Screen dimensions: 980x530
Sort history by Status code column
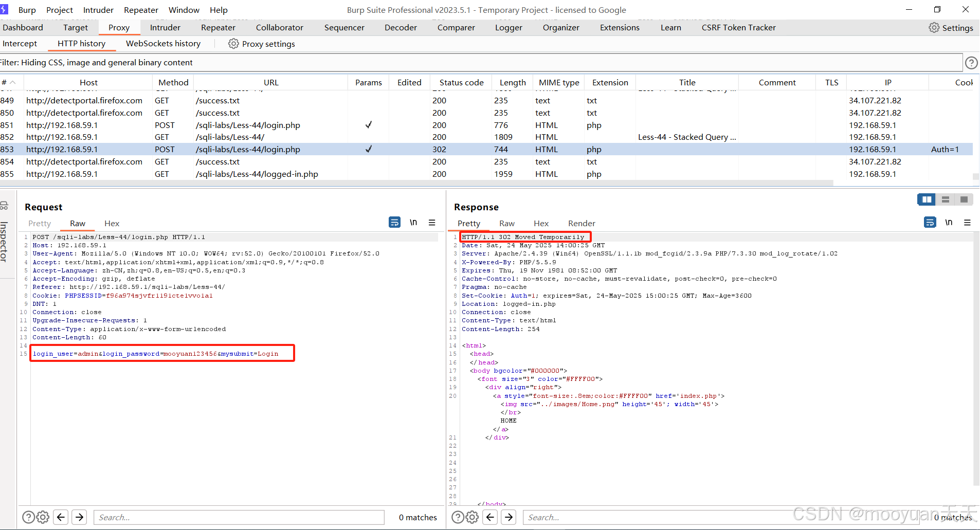461,82
